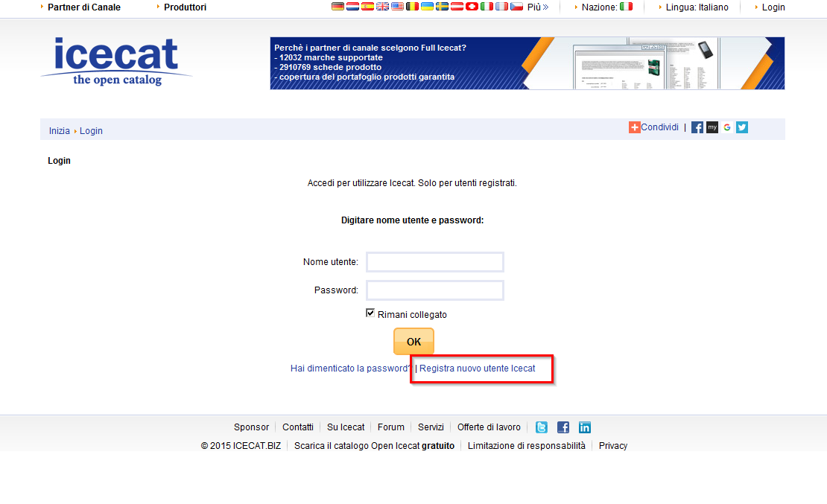Open LinkedIn icon in the footer

point(585,427)
